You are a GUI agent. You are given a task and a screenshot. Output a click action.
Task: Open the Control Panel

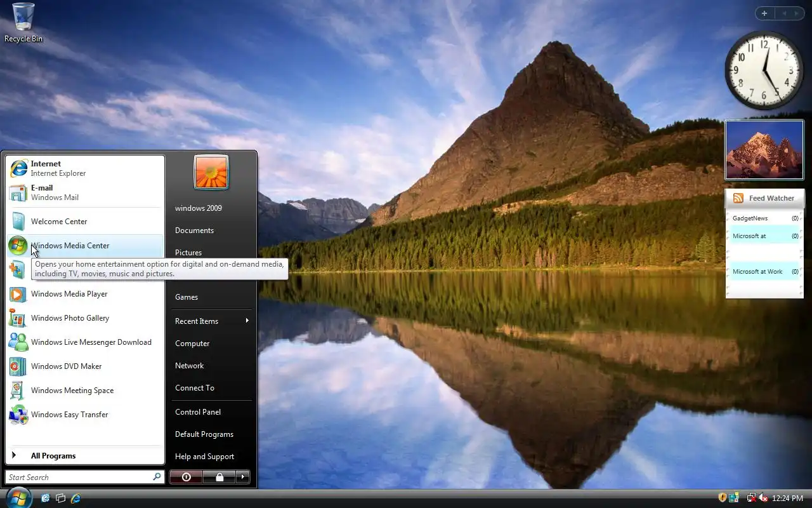(211, 412)
